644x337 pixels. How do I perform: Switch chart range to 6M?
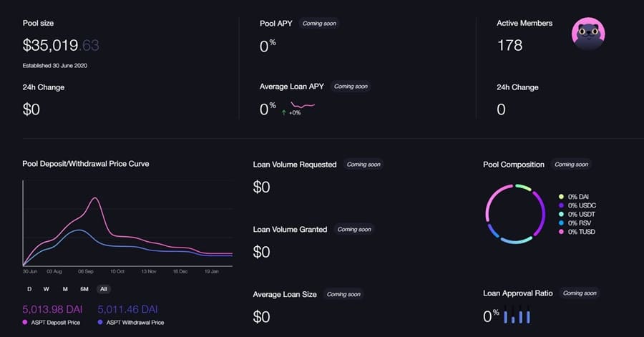(84, 289)
